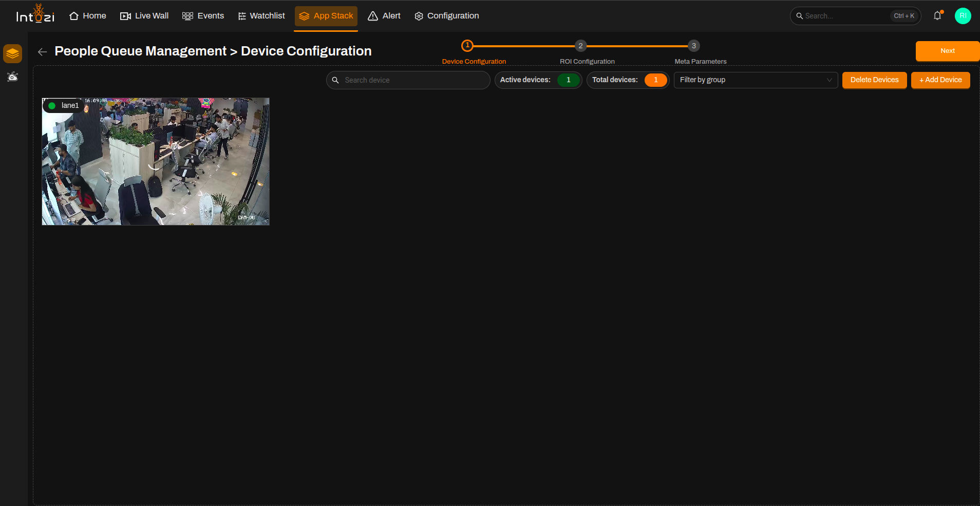This screenshot has height=506, width=980.
Task: Select the lane1 camera thumbnail
Action: click(156, 161)
